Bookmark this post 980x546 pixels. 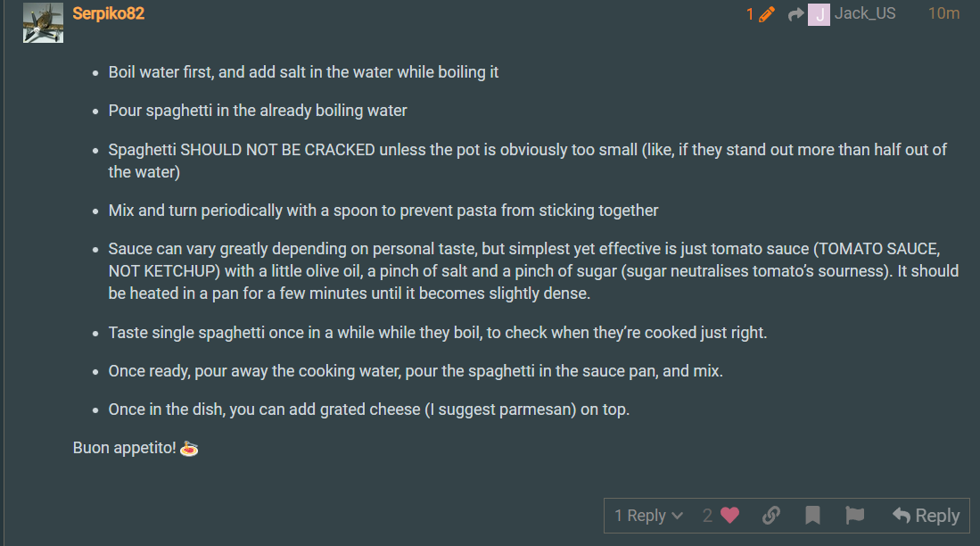(x=812, y=516)
